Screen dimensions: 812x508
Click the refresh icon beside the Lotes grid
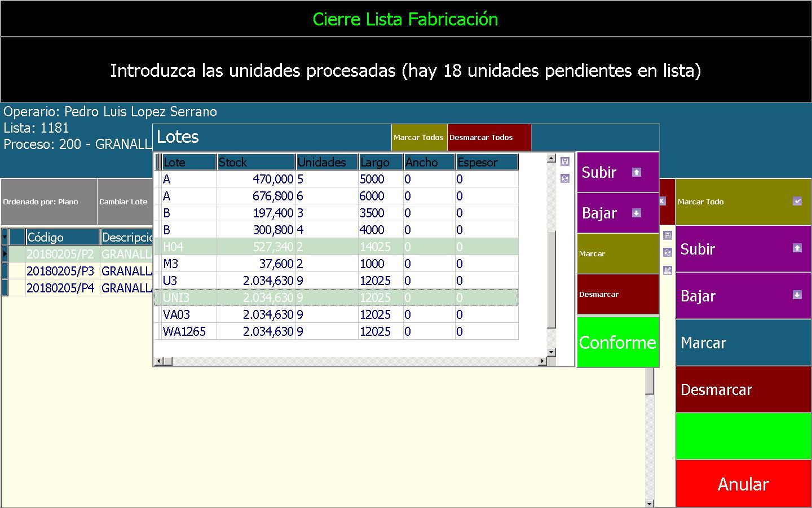coord(565,178)
